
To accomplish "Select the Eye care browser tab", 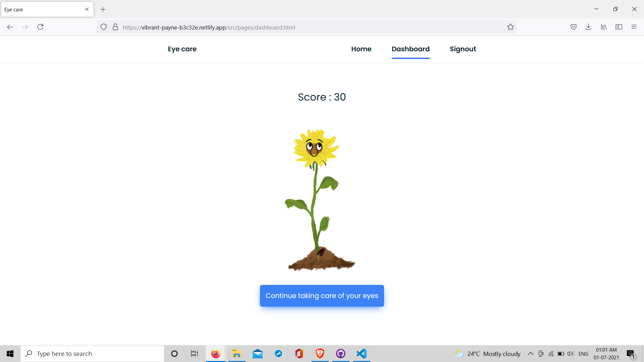I will click(47, 9).
